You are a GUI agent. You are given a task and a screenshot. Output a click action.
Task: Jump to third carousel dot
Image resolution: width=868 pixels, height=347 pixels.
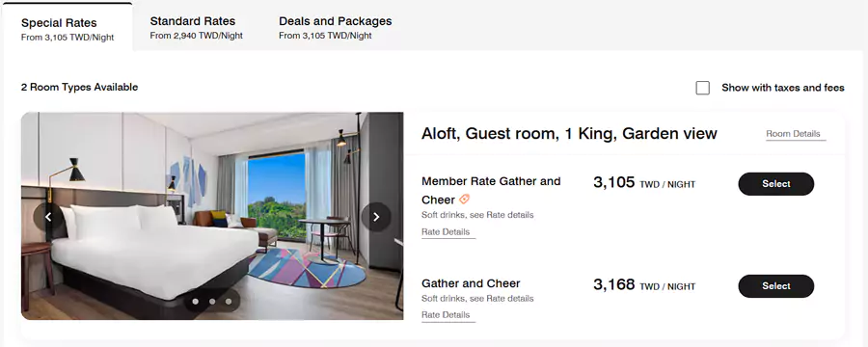[229, 302]
